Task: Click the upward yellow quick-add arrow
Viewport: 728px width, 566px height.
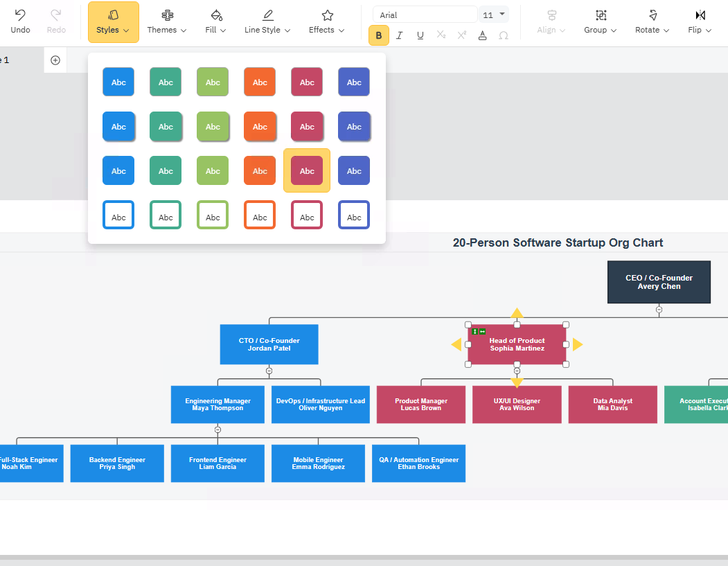Action: [517, 312]
